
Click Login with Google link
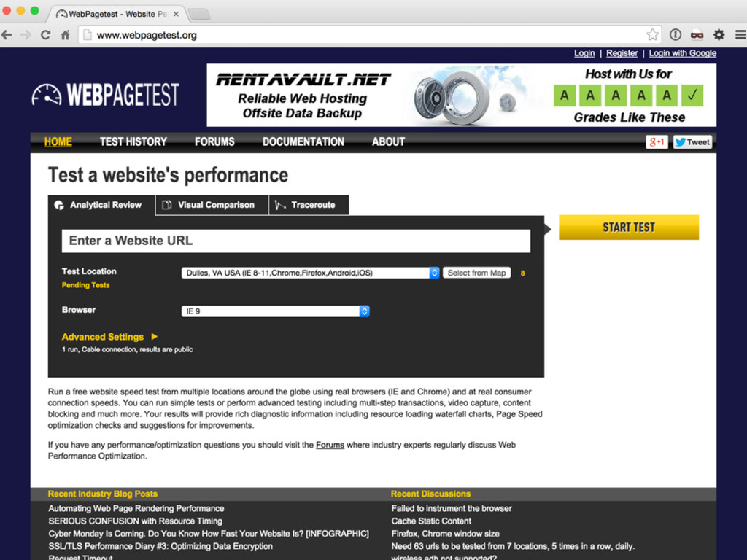[x=683, y=53]
